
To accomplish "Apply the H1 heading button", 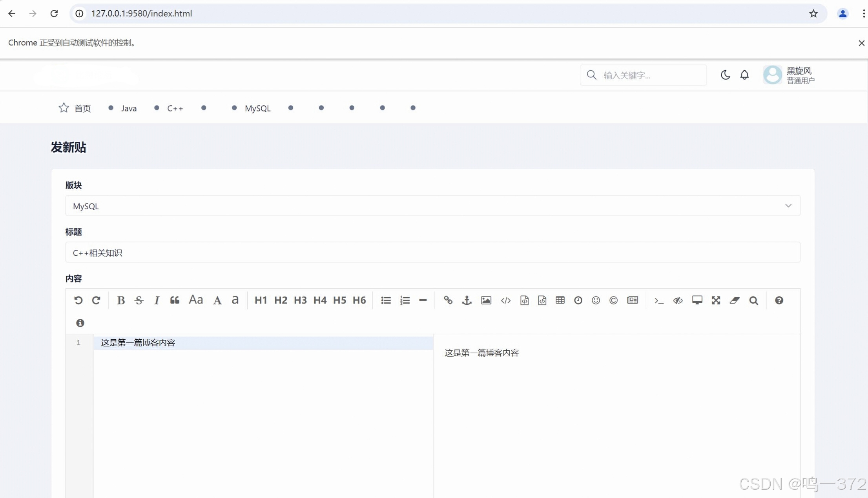I will pyautogui.click(x=261, y=300).
